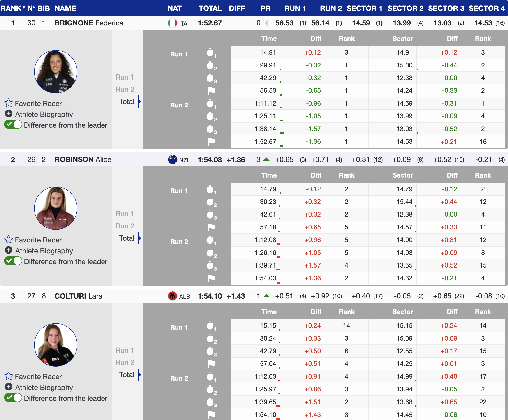Image resolution: width=508 pixels, height=420 pixels.
Task: Switch to Run 2 tab for Robinson
Action: pyautogui.click(x=125, y=226)
